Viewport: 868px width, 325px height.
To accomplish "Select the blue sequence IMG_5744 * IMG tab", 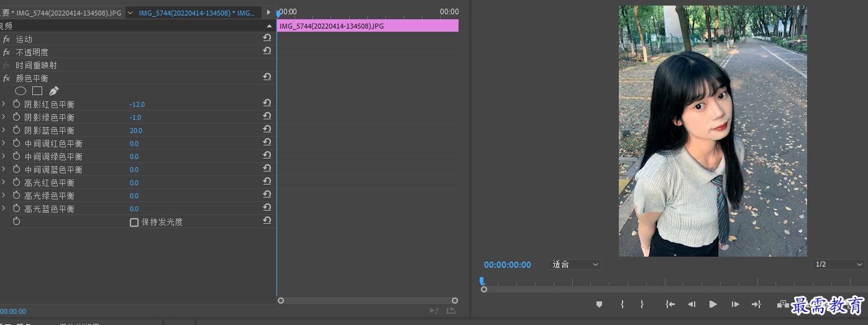I will point(196,12).
